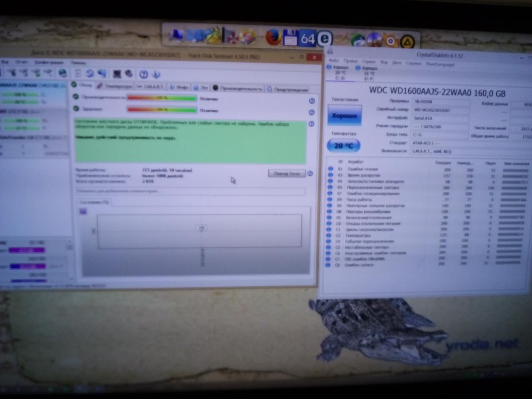Screen dimensions: 532x399
Task: Open ESET antivirus icon in dock
Action: [325, 38]
